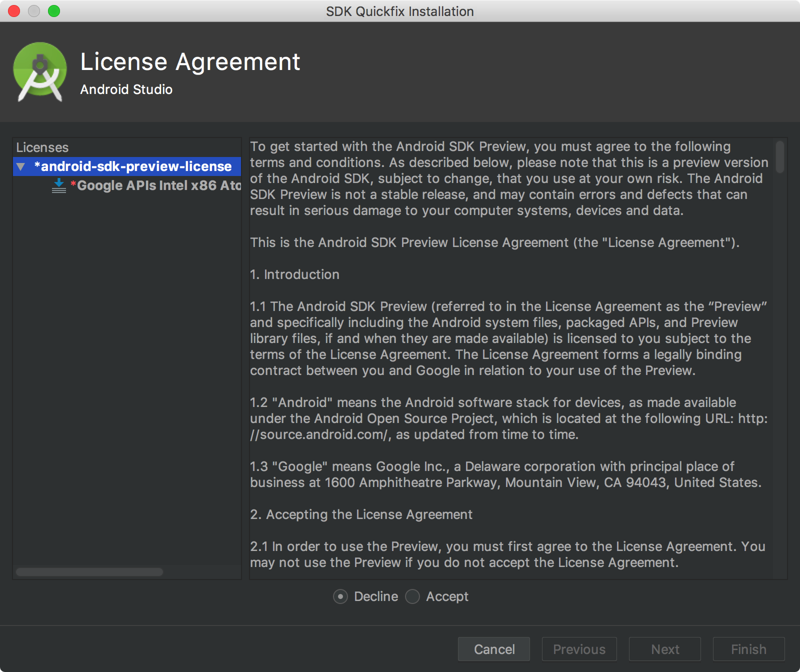The height and width of the screenshot is (672, 800).
Task: Click the Cancel button
Action: (494, 649)
